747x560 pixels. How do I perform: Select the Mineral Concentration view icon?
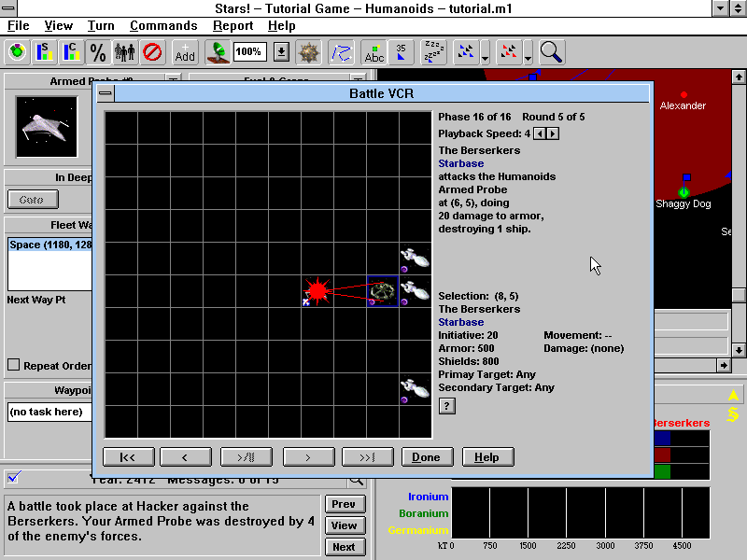[71, 52]
